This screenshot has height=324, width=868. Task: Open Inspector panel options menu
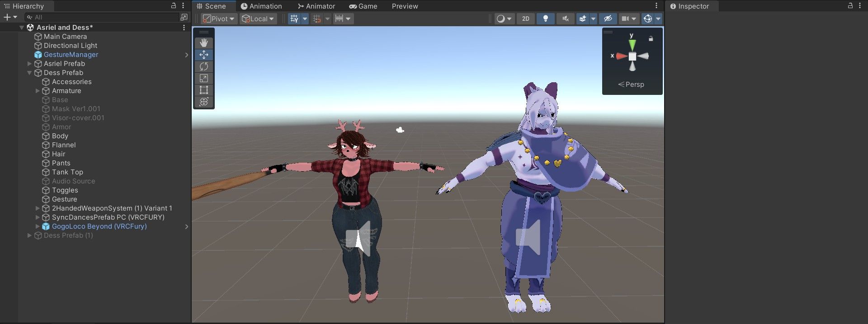(860, 6)
